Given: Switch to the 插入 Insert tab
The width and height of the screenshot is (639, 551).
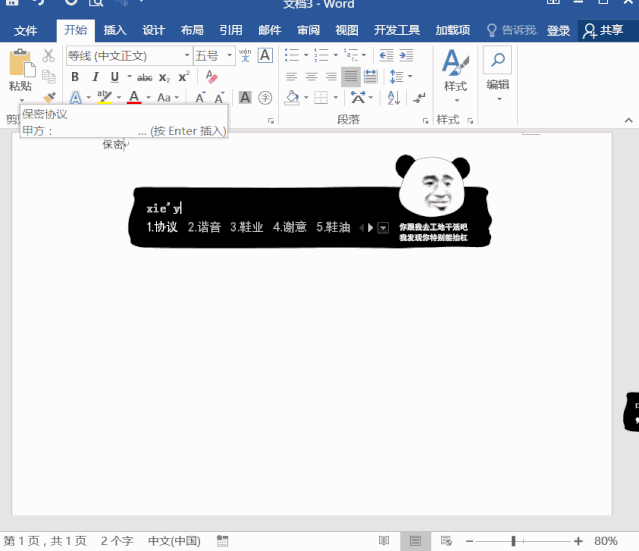Looking at the screenshot, I should [x=115, y=31].
